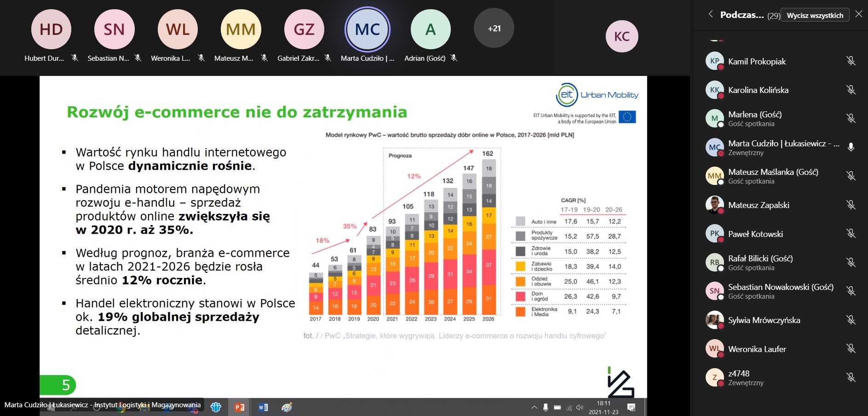Toggle Weronika Laufer's microphone mute icon
The height and width of the screenshot is (416, 868).
click(x=851, y=349)
